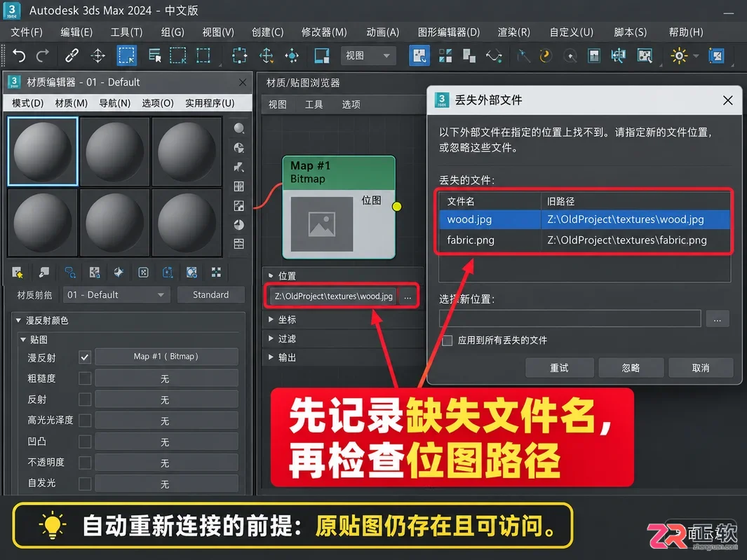Expand the 输出 section

point(271,357)
